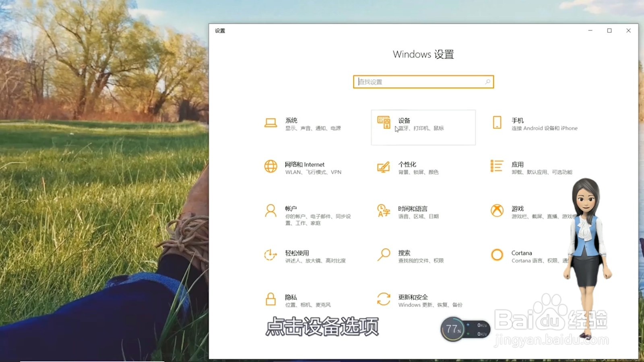Focus the 查找设置 search field
Screen dimensions: 644x362
423,82
